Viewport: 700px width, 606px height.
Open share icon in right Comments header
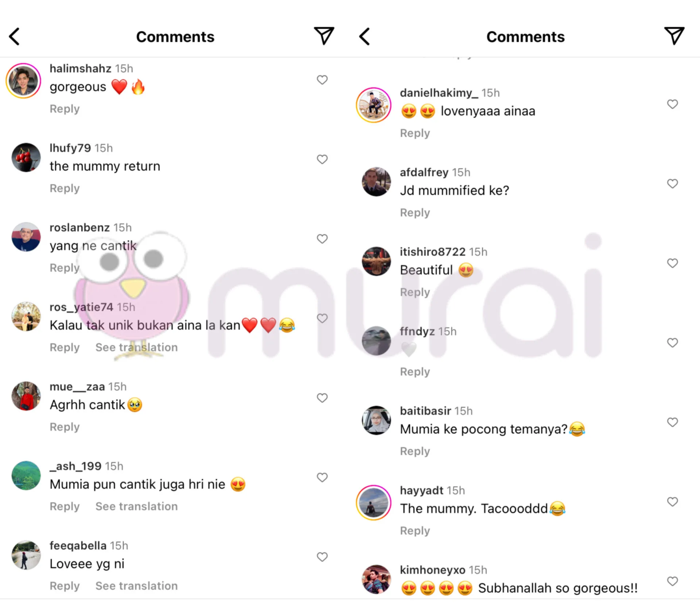pyautogui.click(x=674, y=36)
